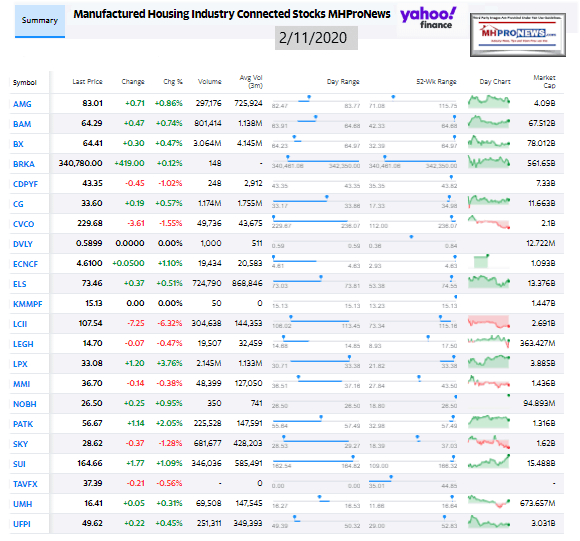Click the Yahoo Finance logo
Viewport: 580px width, 541px height.
428,18
